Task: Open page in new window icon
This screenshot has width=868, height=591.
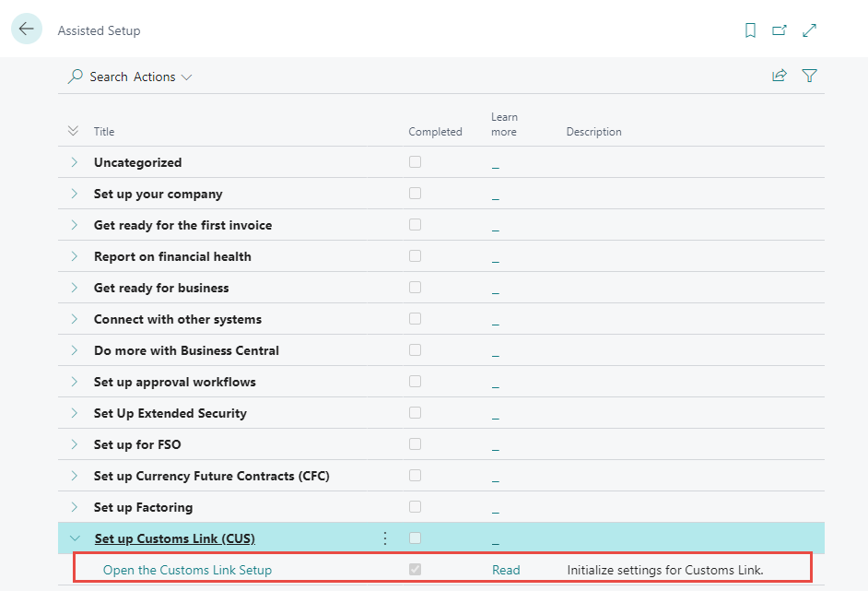Action: pyautogui.click(x=780, y=30)
